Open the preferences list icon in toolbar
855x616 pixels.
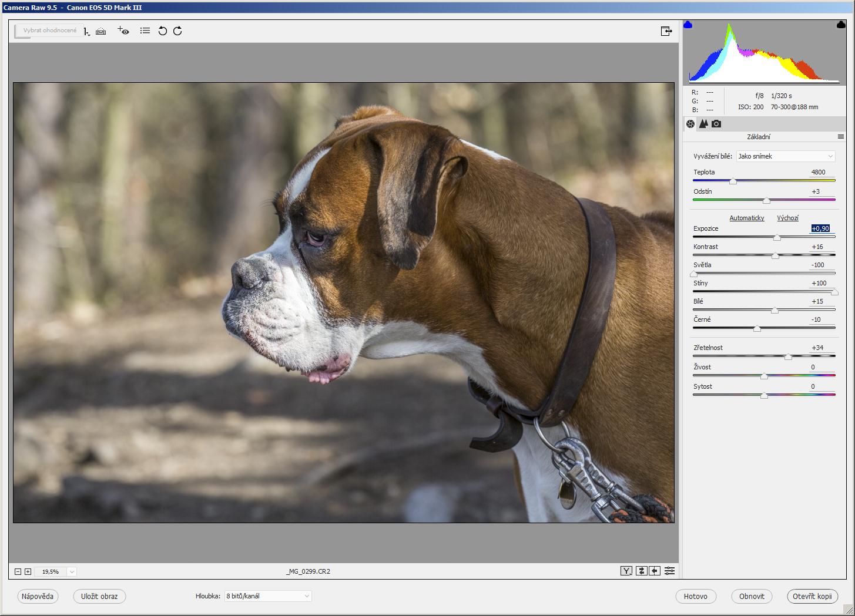(145, 31)
